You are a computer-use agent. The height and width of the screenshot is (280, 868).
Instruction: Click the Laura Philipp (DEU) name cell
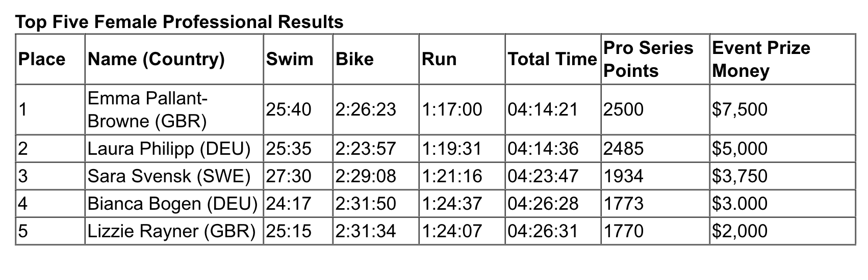pos(174,148)
